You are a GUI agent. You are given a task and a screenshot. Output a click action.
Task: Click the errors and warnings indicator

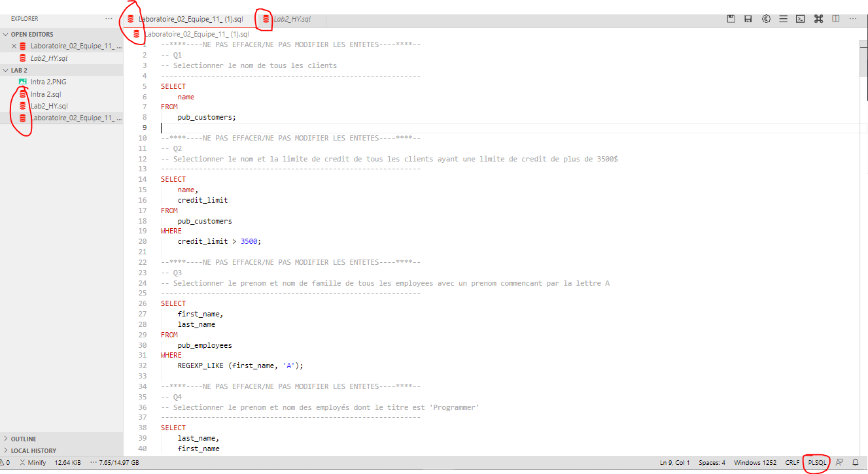[7, 462]
